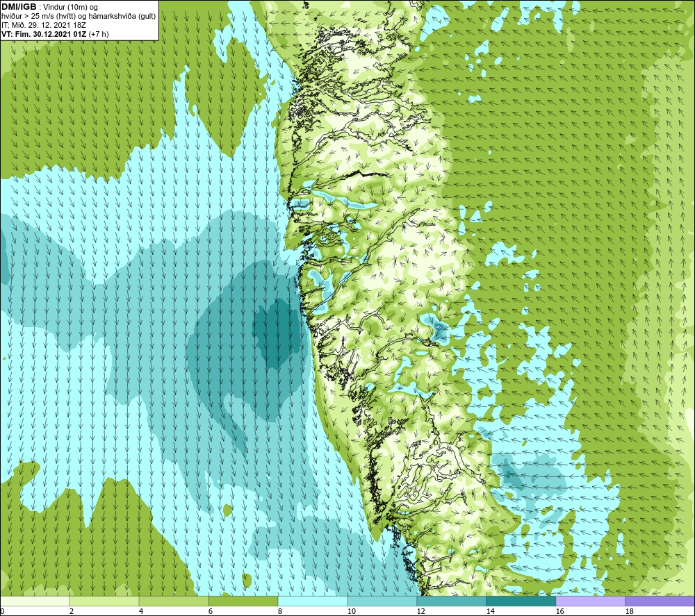Click the 10–12 m/s aqua legend swatch
Image resolution: width=695 pixels, height=616 pixels.
tap(382, 601)
